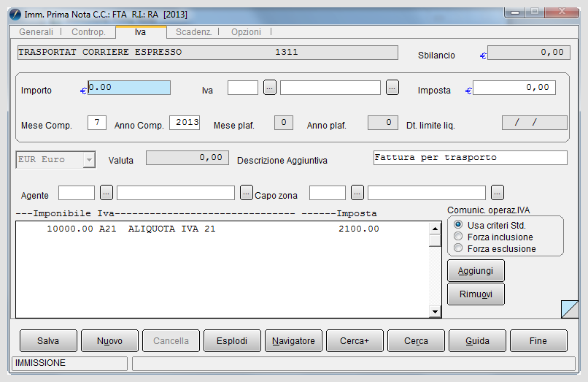Screen dimensions: 588x382
Task: Select the Usa criteri Std. radio option
Action: [458, 225]
